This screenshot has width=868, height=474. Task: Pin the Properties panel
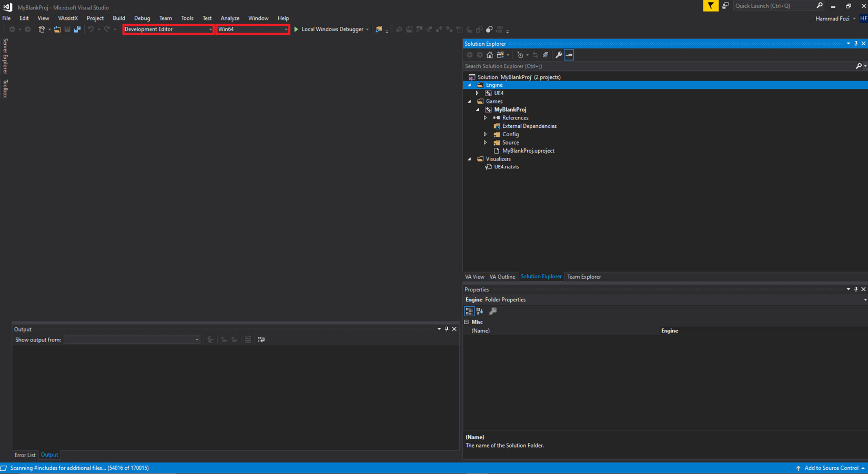tap(856, 289)
